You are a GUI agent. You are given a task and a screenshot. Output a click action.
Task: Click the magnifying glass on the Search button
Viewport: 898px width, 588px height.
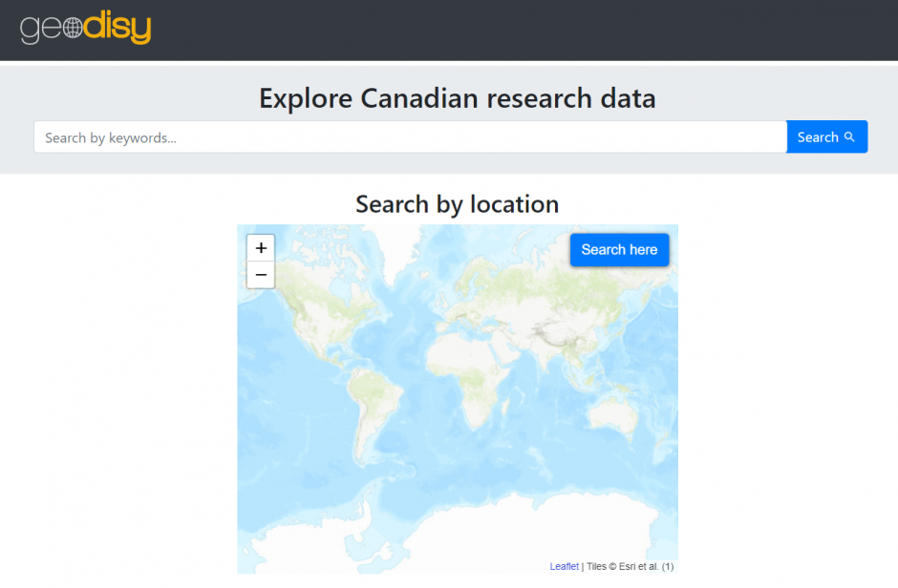[x=849, y=136]
